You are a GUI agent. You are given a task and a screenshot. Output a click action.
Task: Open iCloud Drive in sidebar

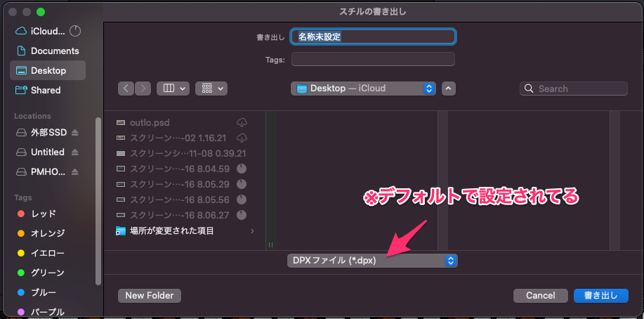[40, 31]
